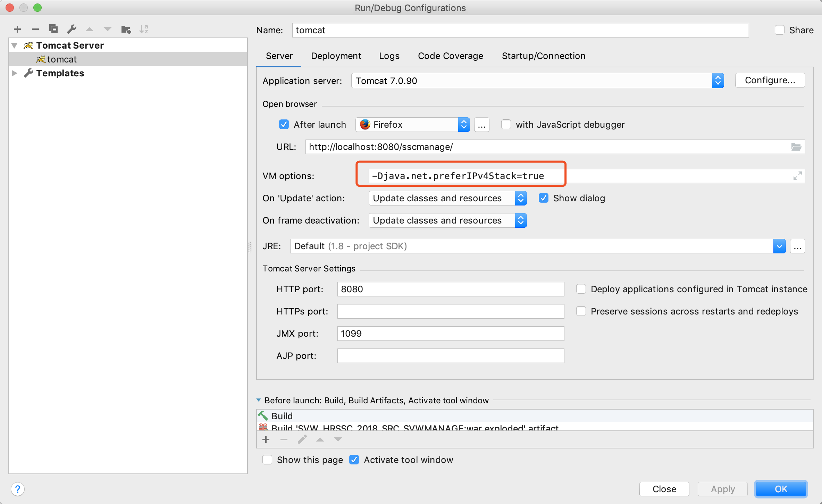Create new folder for configurations
This screenshot has width=822, height=504.
[x=126, y=30]
